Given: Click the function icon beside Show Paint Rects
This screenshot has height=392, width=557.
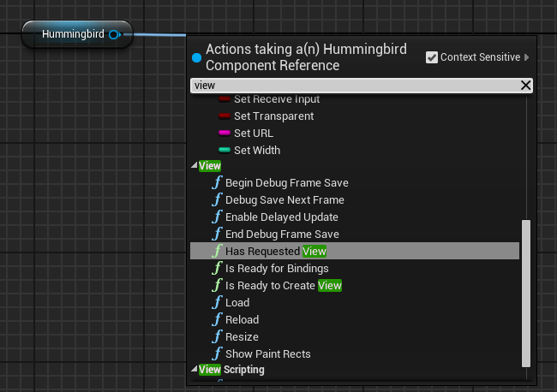Looking at the screenshot, I should click(x=217, y=353).
